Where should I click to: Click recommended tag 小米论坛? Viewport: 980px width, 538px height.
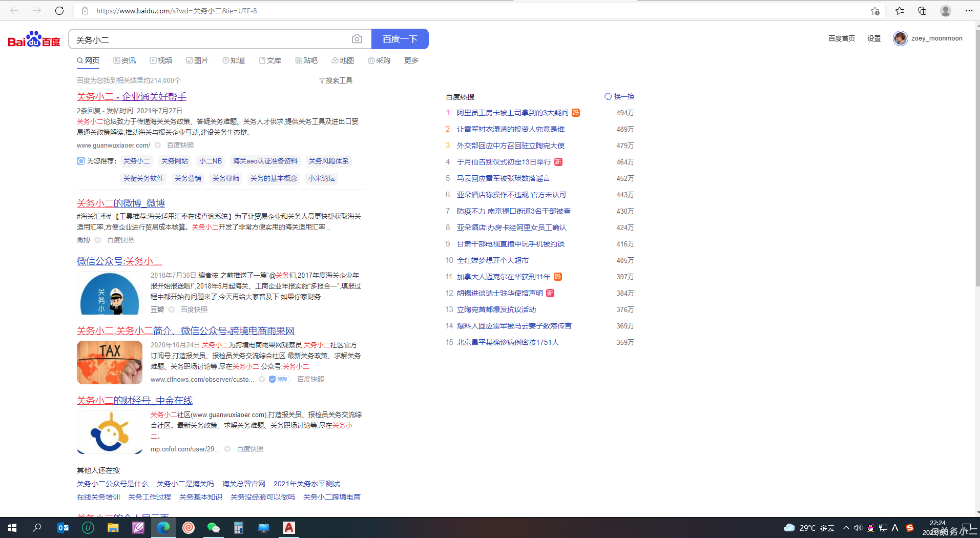click(x=322, y=178)
